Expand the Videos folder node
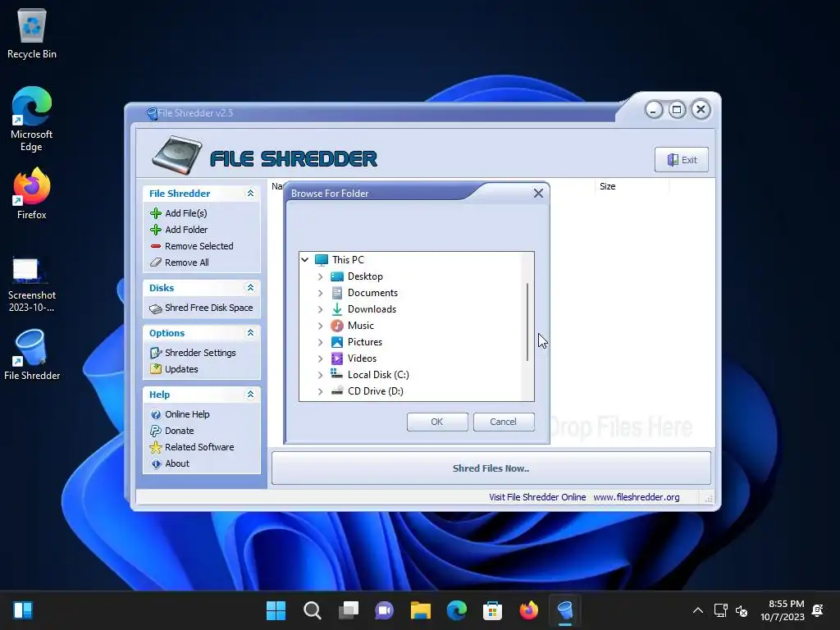Screen dimensions: 840x630 pos(321,358)
